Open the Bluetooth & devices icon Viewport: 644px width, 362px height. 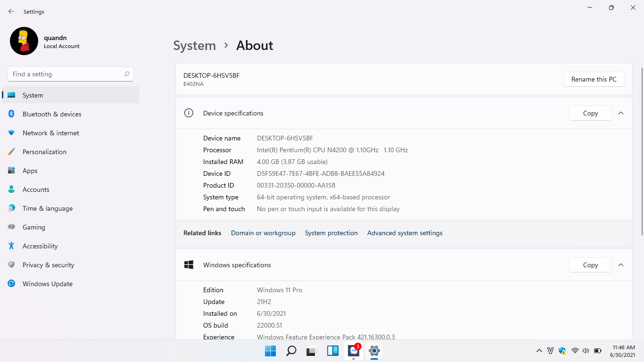[x=11, y=114]
